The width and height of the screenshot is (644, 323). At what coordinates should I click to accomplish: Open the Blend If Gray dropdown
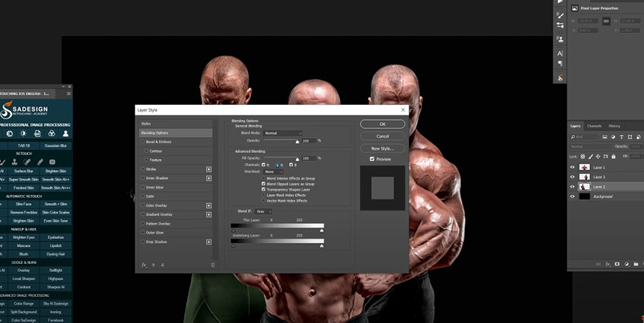pyautogui.click(x=264, y=211)
